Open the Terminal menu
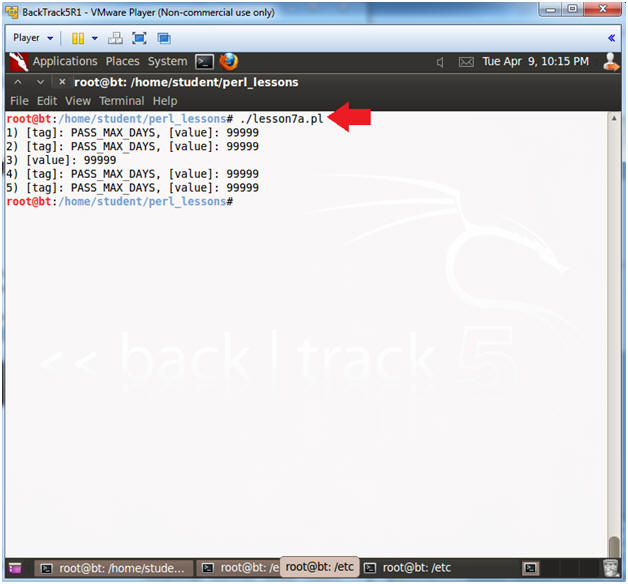Screen dimensions: 628x584 pyautogui.click(x=122, y=101)
